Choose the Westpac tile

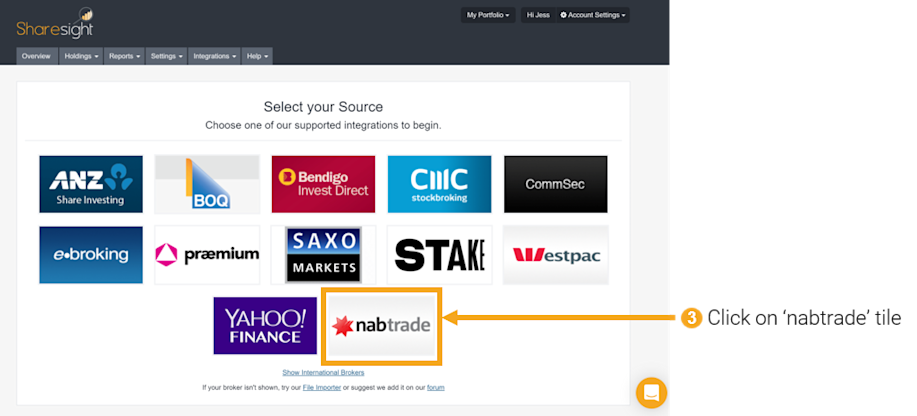(556, 255)
